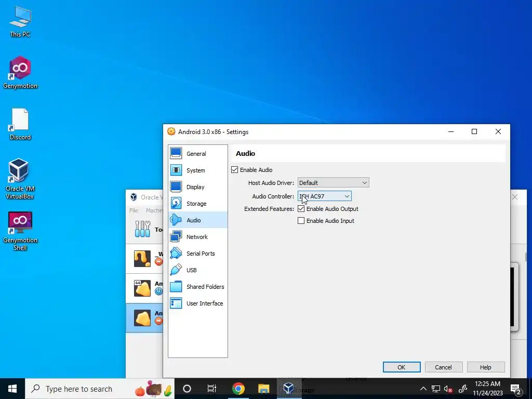
Task: Open the General settings category
Action: [x=197, y=154]
